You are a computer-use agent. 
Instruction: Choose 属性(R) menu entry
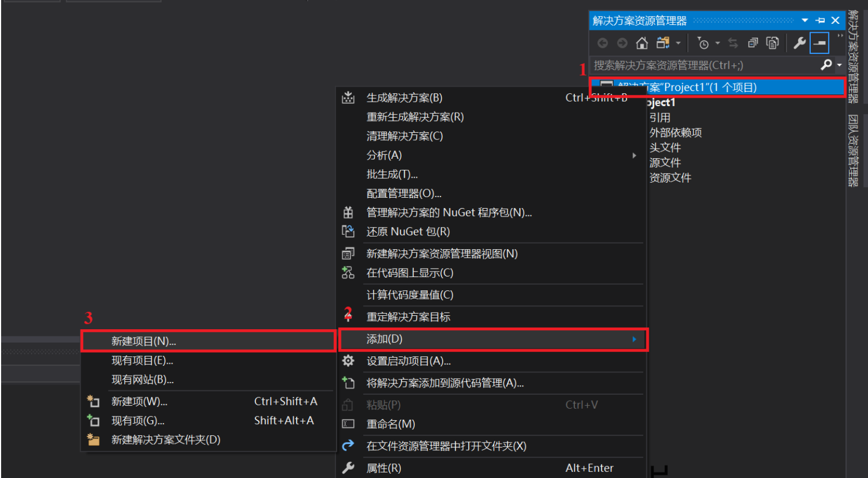point(491,468)
